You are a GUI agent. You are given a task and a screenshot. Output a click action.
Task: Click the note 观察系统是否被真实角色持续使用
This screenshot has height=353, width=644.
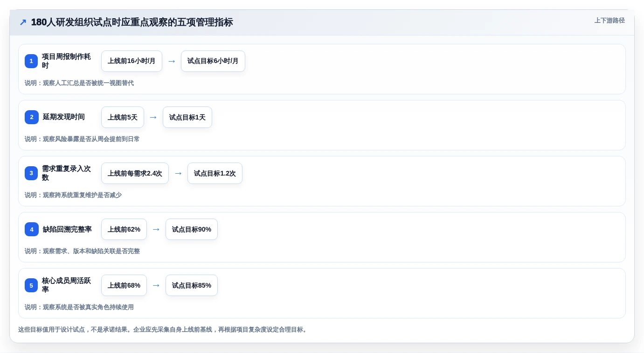click(x=88, y=307)
